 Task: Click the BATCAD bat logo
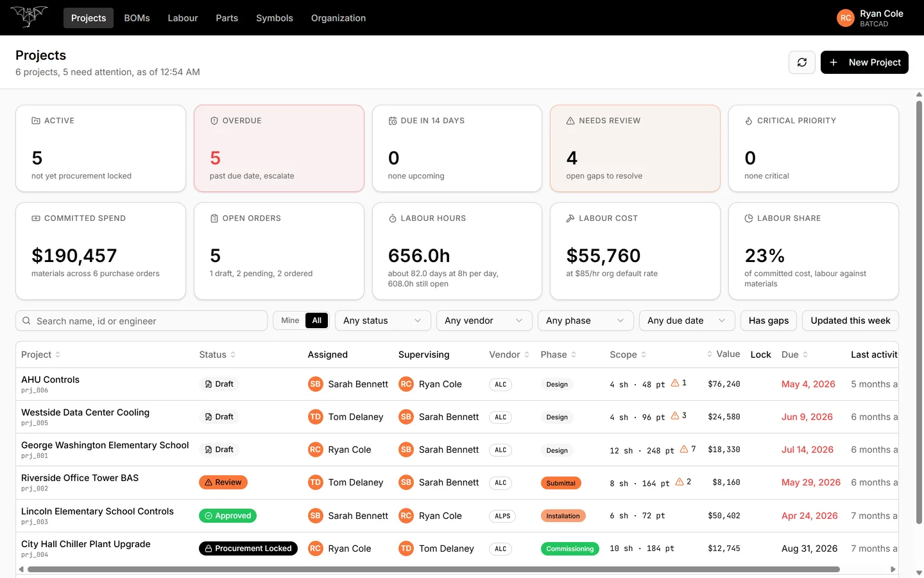pyautogui.click(x=30, y=17)
